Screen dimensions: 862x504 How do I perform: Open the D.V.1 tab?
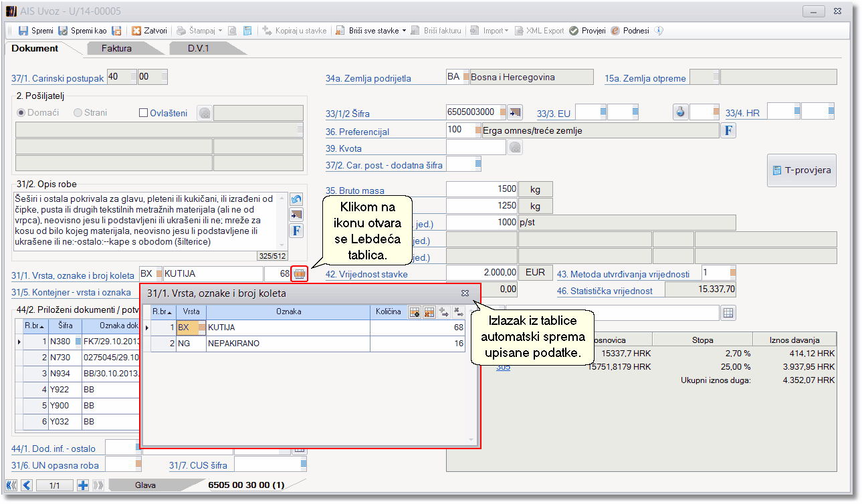[199, 48]
